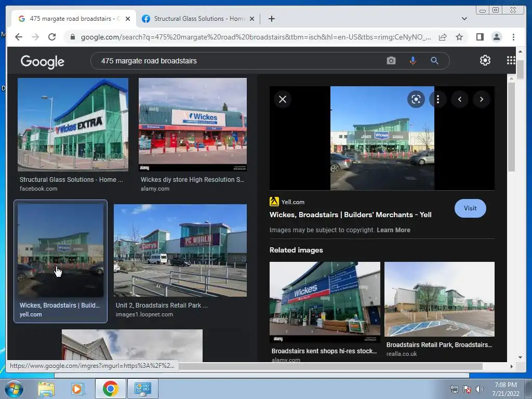
Task: Open the Google apps grid
Action: 511,60
